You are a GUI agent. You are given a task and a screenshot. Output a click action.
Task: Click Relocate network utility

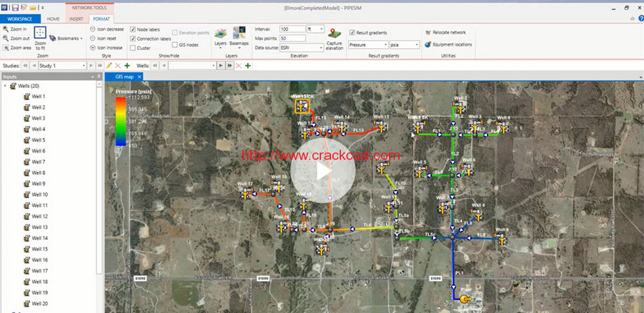[x=446, y=32]
